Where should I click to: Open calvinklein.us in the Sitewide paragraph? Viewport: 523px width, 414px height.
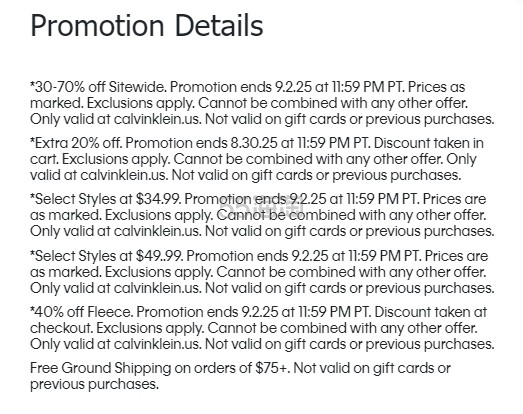pyautogui.click(x=157, y=119)
